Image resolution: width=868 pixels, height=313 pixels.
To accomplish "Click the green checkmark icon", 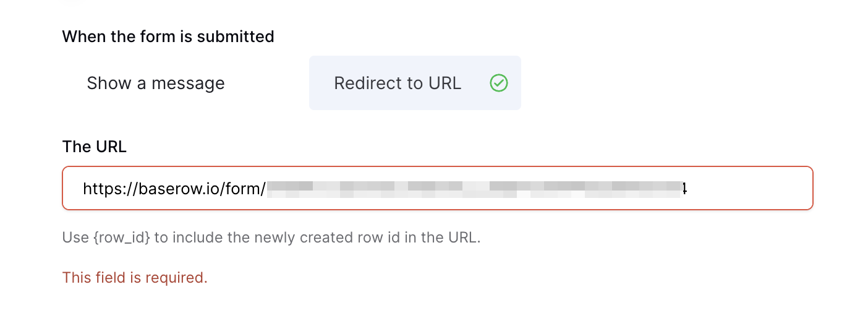I will 498,83.
